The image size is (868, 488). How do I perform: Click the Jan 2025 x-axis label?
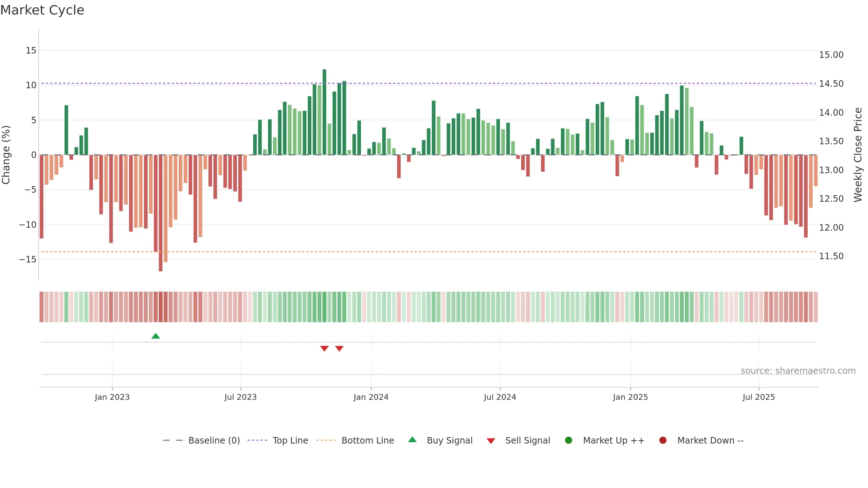click(630, 397)
